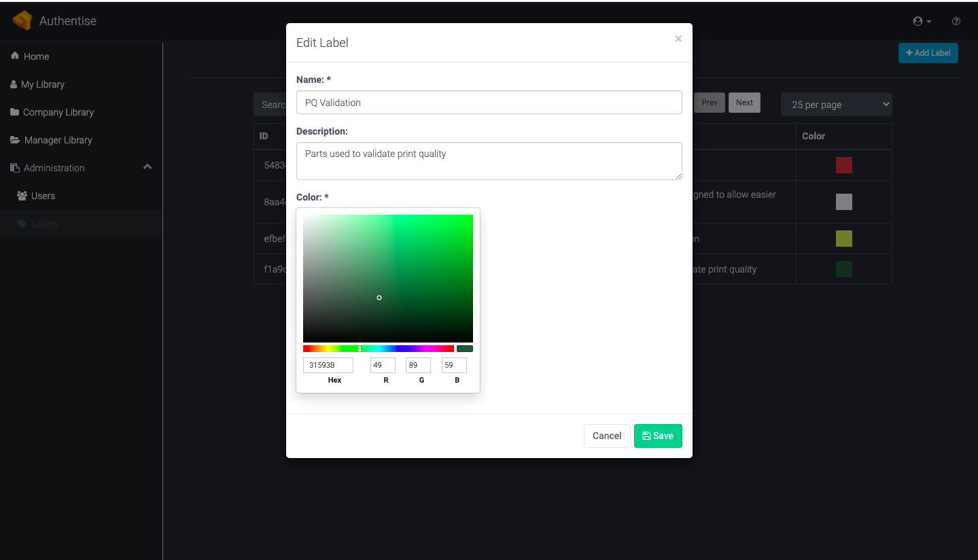Click the red color swatch in table

843,165
